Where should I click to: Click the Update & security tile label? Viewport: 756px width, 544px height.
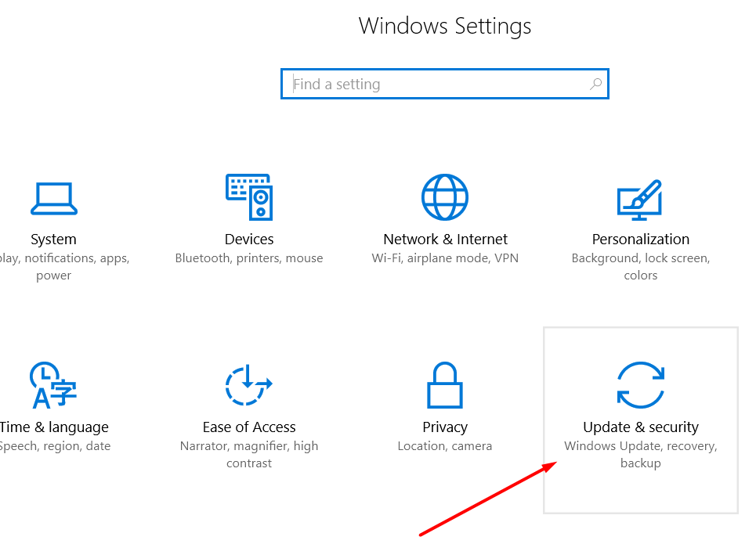coord(640,427)
